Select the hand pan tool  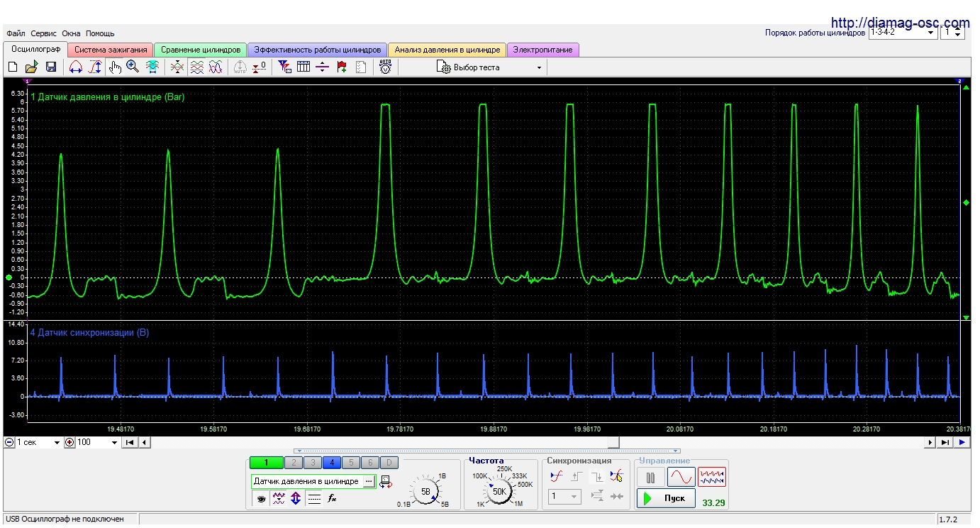pyautogui.click(x=115, y=67)
